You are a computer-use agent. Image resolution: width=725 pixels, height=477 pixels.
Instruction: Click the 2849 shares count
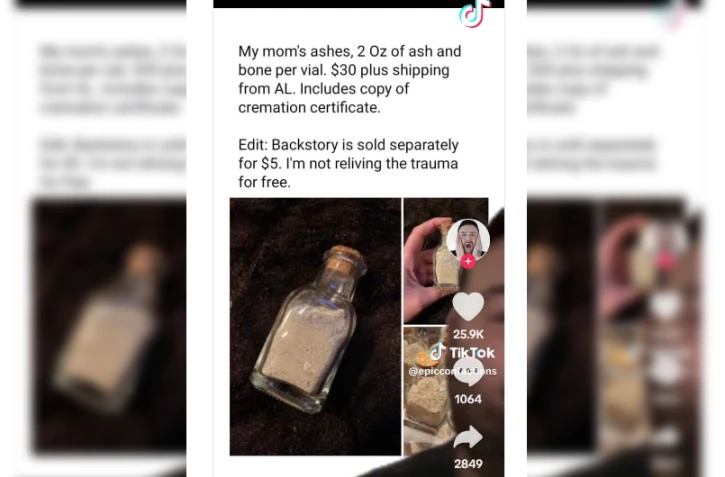pyautogui.click(x=468, y=464)
